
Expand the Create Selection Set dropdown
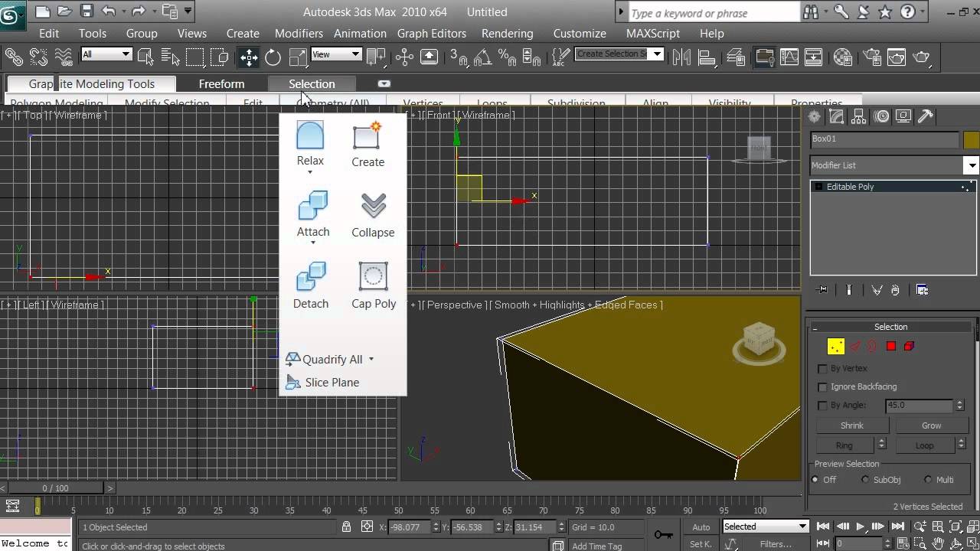point(658,54)
